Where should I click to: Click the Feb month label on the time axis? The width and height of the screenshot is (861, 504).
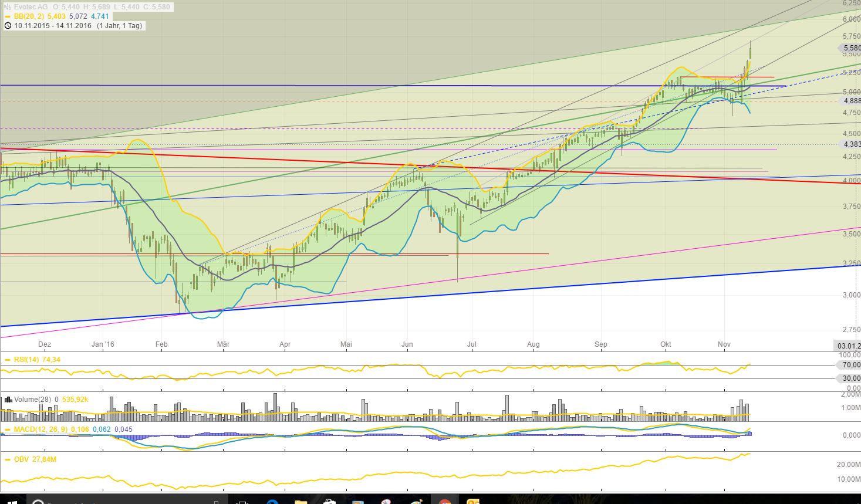[x=161, y=344]
